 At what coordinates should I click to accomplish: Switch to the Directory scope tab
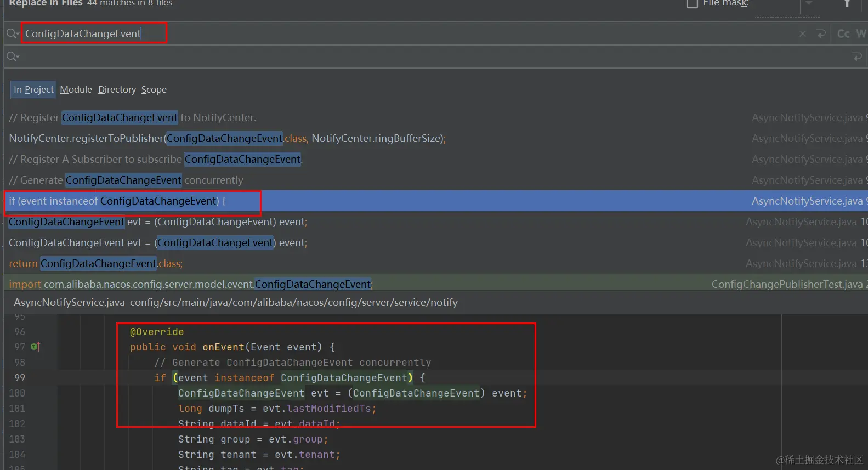pos(117,89)
